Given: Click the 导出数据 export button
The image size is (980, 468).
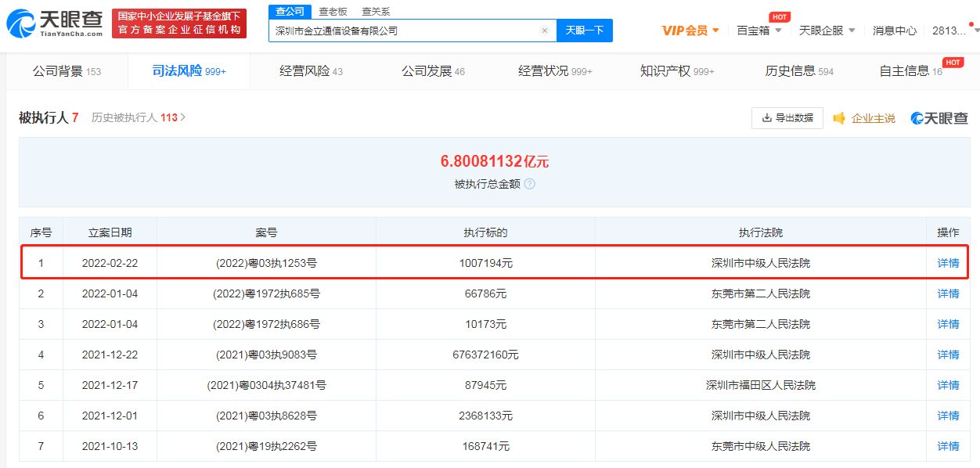Looking at the screenshot, I should (x=787, y=118).
